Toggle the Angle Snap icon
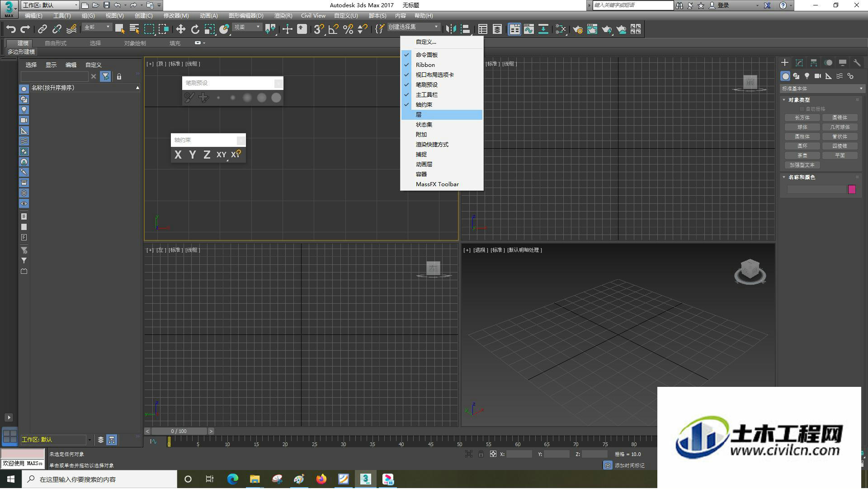868x489 pixels. click(x=333, y=29)
